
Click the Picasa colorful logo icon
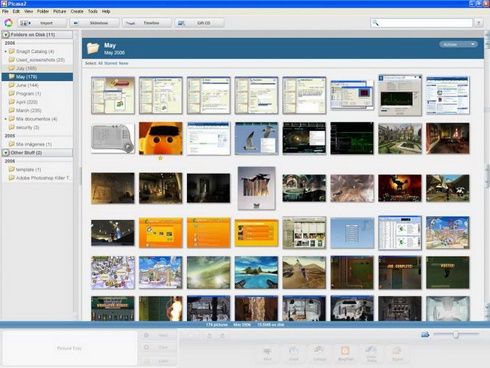[x=8, y=23]
